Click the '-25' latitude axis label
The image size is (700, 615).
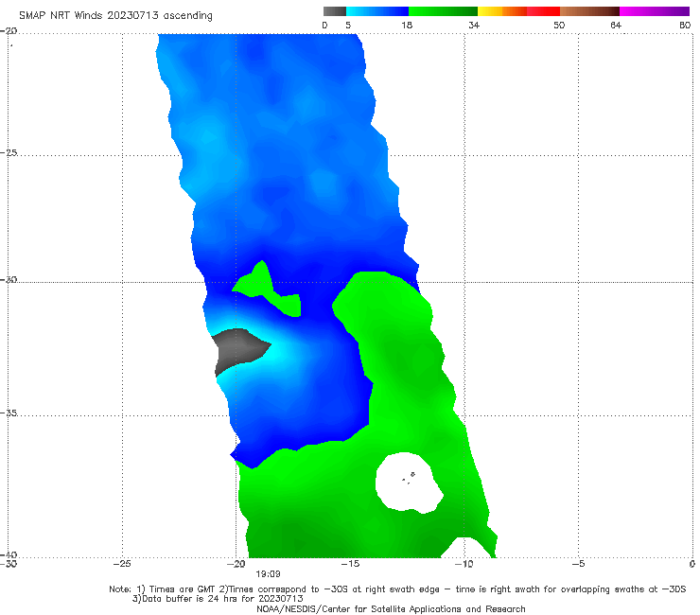tap(9, 152)
